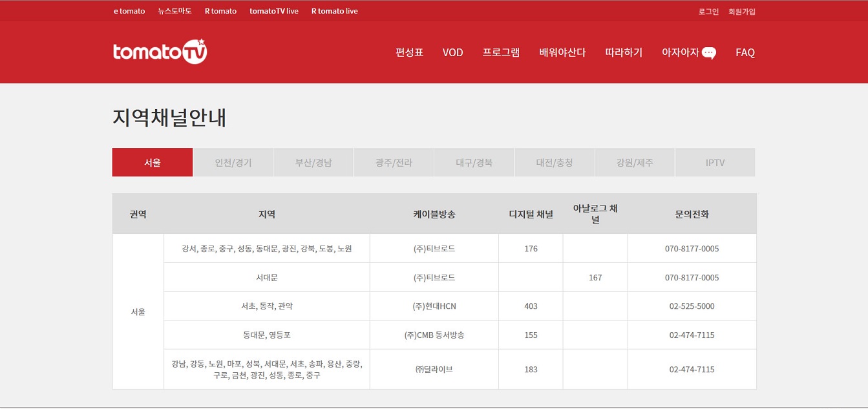Click the tomatoTV logo

point(160,52)
